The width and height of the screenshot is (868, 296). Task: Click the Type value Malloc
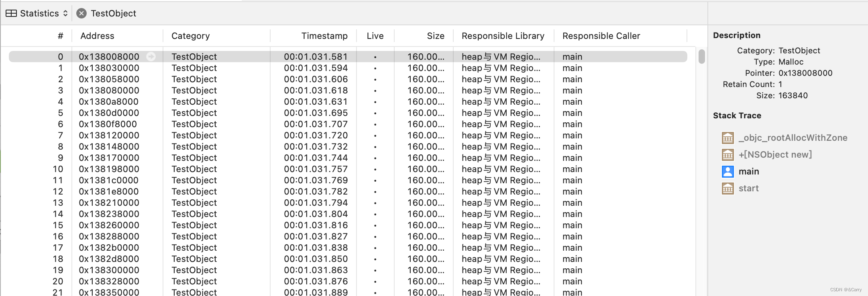tap(791, 62)
